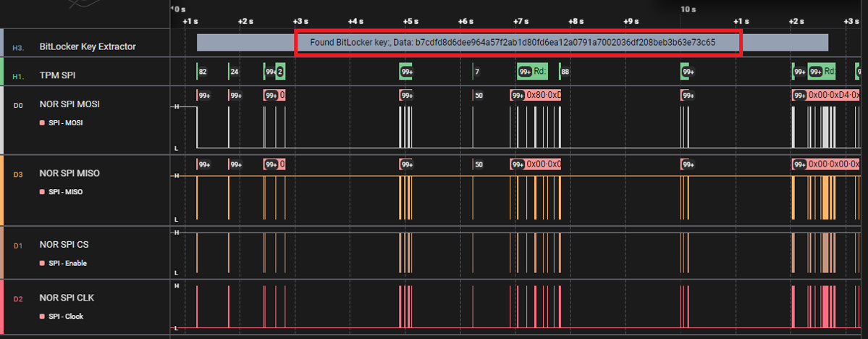Image resolution: width=868 pixels, height=339 pixels.
Task: Click the '50' bubble on the MOSI row
Action: click(x=478, y=95)
